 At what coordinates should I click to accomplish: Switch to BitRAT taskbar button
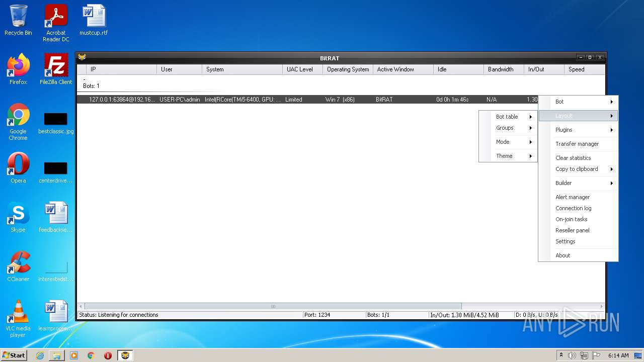coord(125,355)
